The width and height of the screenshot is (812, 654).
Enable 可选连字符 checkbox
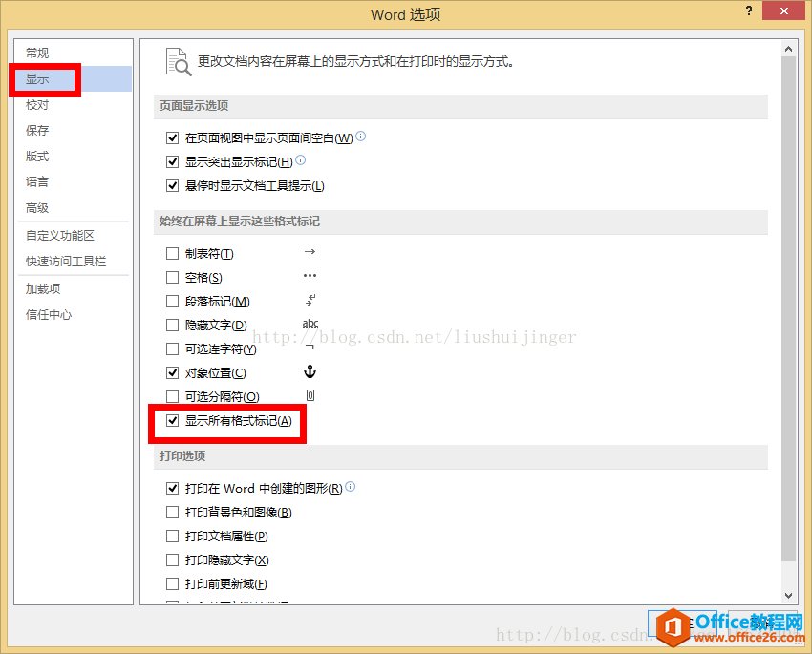pos(173,348)
